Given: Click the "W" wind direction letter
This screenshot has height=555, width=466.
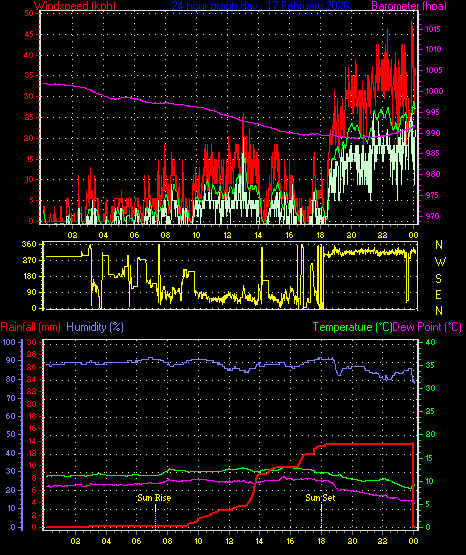Looking at the screenshot, I should 440,262.
